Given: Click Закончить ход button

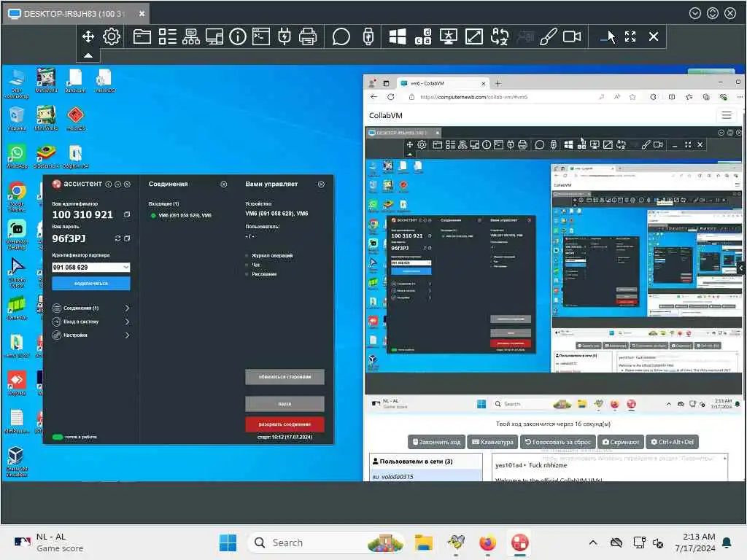Looking at the screenshot, I should [437, 442].
